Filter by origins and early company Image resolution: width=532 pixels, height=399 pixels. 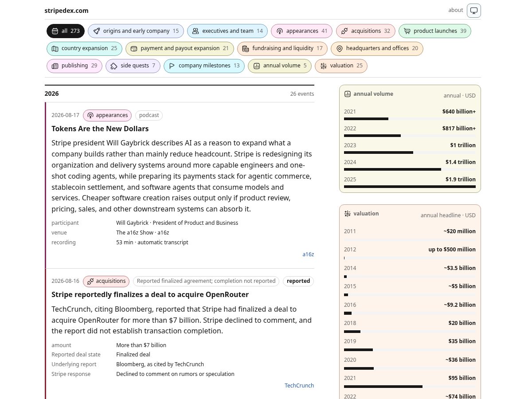136,31
